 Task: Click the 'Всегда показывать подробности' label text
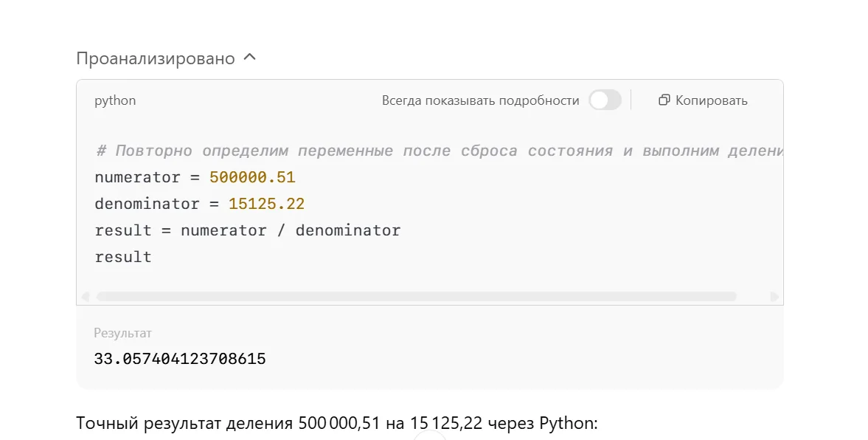point(481,101)
